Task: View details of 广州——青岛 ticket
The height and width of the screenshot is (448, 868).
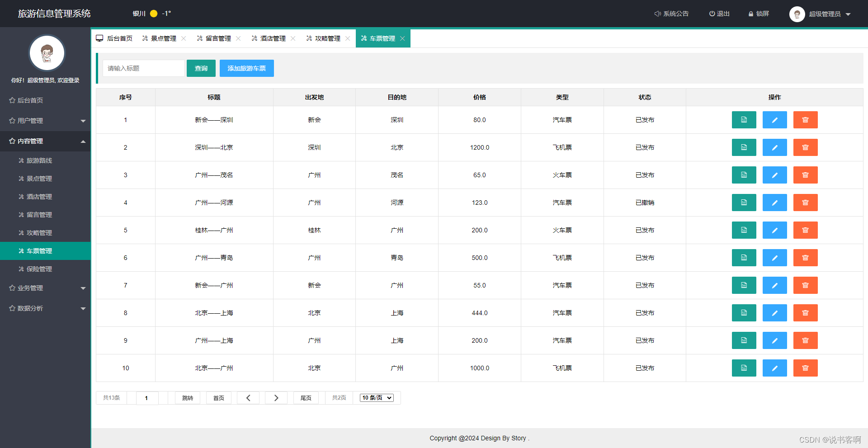Action: 744,258
